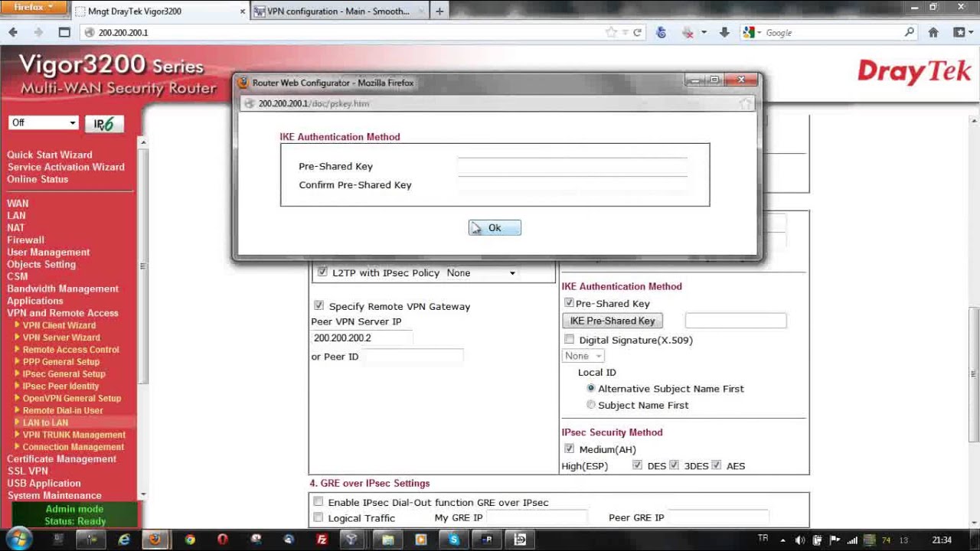Image resolution: width=980 pixels, height=551 pixels.
Task: Open a new Firefox tab
Action: 439,11
